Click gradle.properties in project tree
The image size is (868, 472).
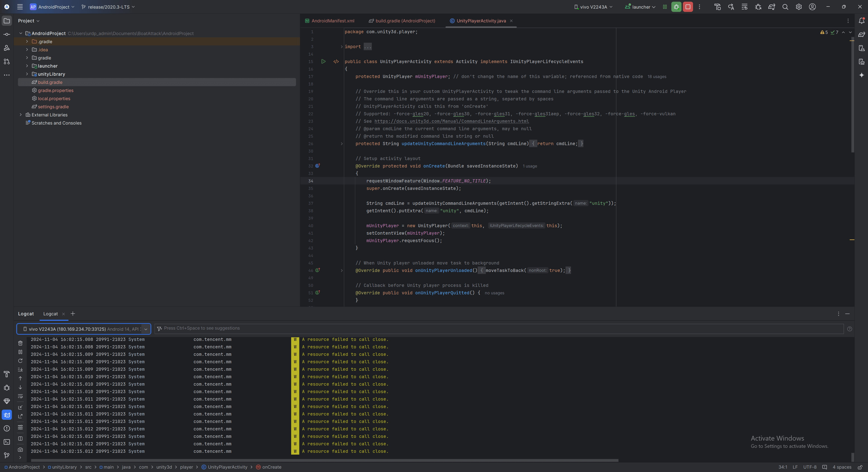click(56, 90)
